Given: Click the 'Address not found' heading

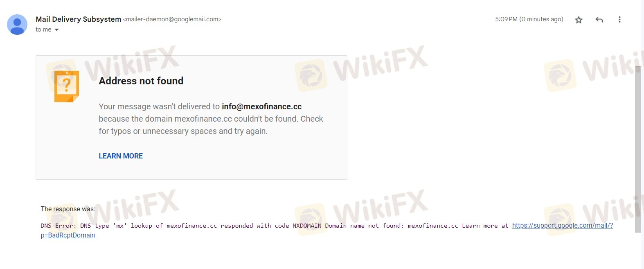Looking at the screenshot, I should pos(141,81).
